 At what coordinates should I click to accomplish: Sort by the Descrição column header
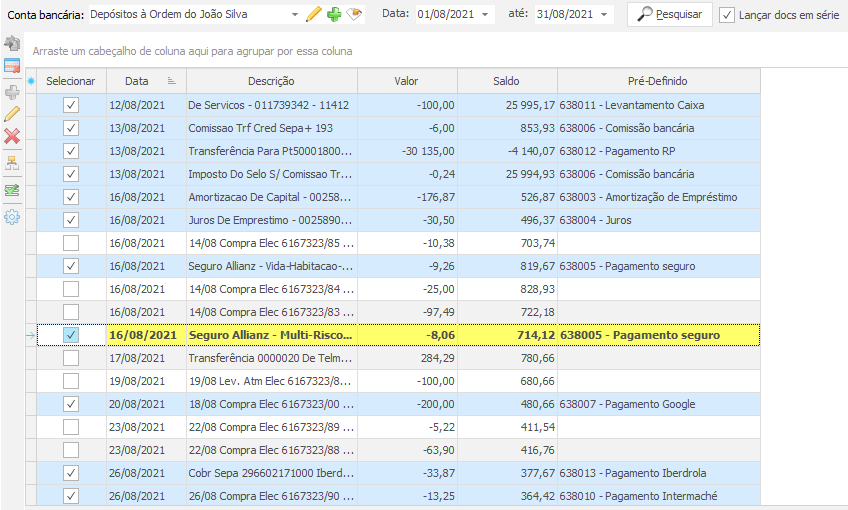[x=271, y=81]
